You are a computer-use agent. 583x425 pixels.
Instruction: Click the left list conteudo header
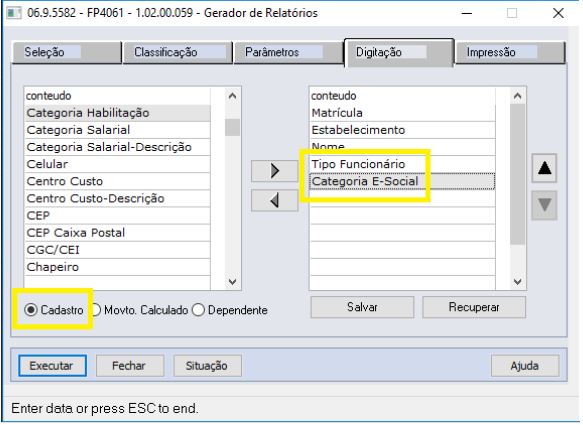pyautogui.click(x=117, y=96)
